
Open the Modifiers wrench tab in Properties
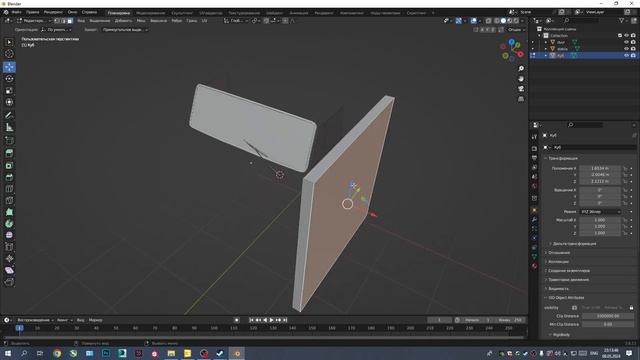(534, 220)
